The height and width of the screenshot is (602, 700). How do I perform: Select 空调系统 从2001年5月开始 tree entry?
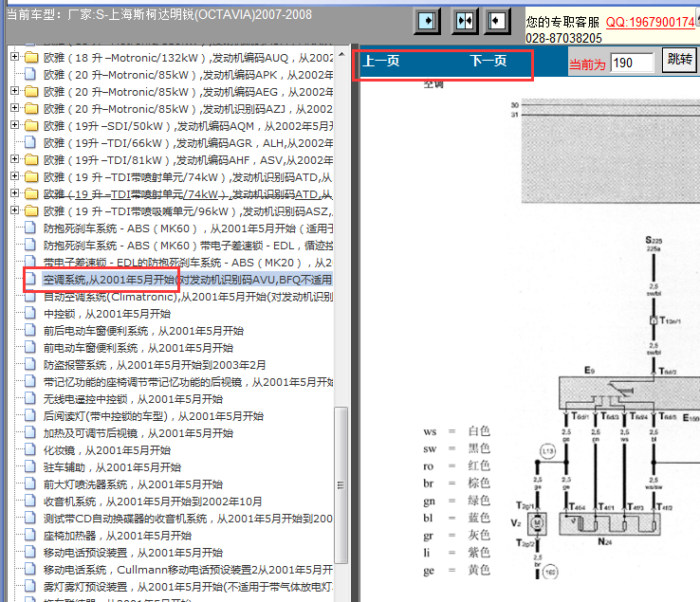pyautogui.click(x=107, y=280)
